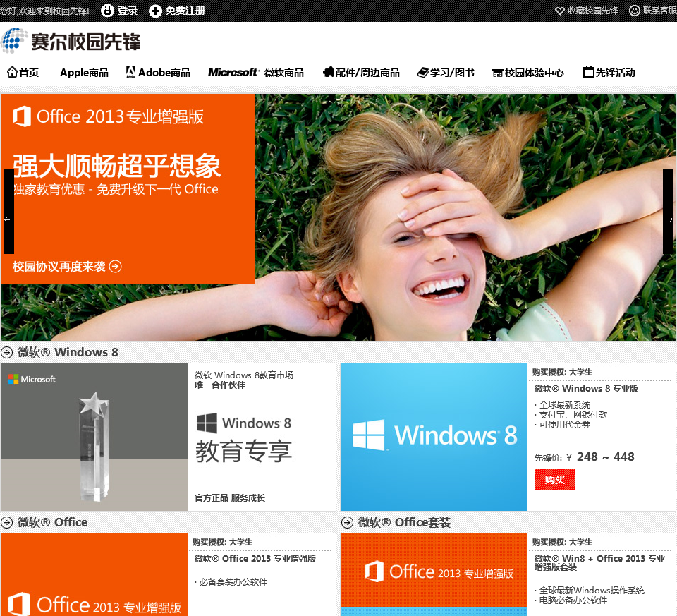This screenshot has height=616, width=677.
Task: Click the circled arrow after 校园协议再度来袭
Action: tap(115, 266)
